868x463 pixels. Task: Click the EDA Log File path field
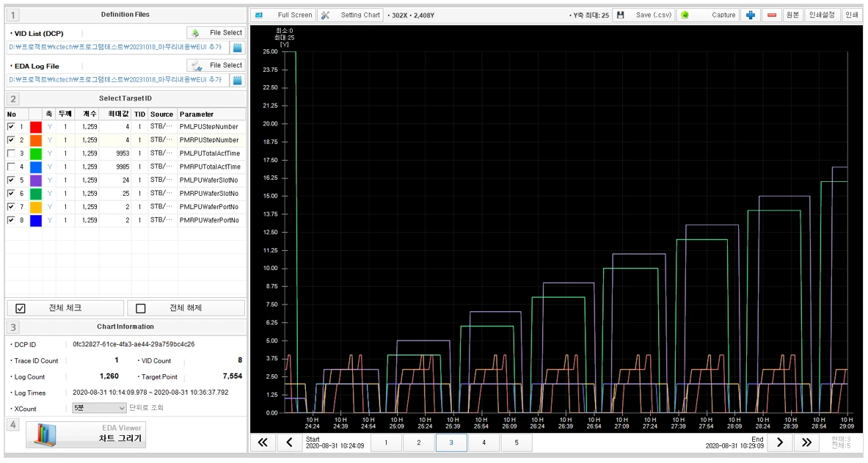tap(118, 80)
